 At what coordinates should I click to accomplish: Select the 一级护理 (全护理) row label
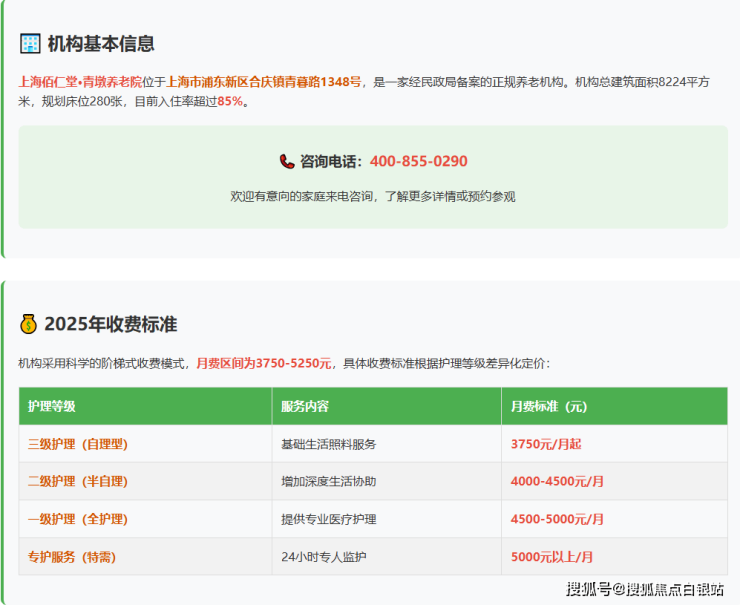[77, 519]
